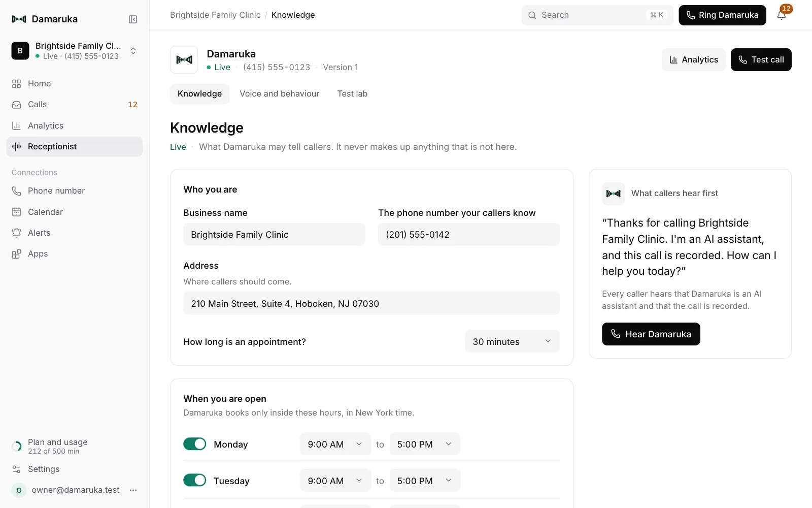This screenshot has width=812, height=508.
Task: Click the Alerts bell icon
Action: [x=17, y=233]
